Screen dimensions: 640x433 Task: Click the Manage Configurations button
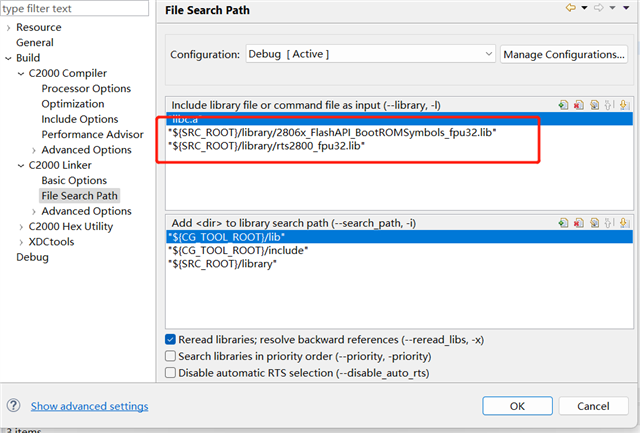click(x=564, y=53)
